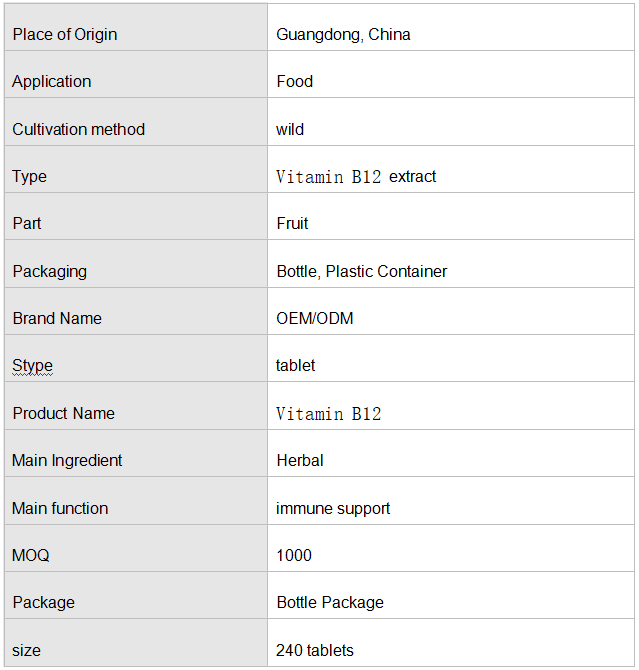This screenshot has width=639, height=670.
Task: Click the 'Product Name' label cell
Action: click(136, 406)
